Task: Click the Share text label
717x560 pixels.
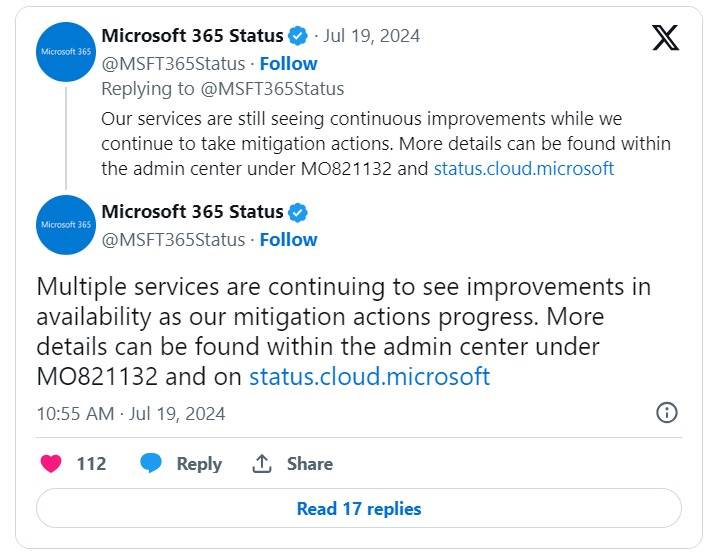Action: (x=310, y=464)
